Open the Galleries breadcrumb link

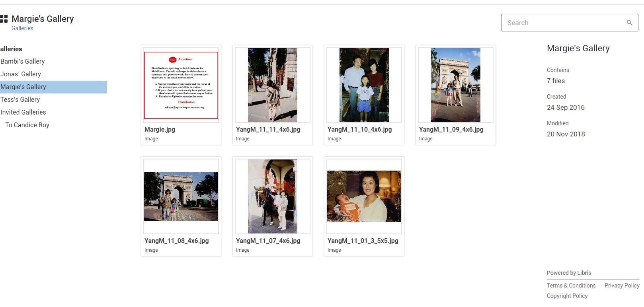(x=22, y=28)
